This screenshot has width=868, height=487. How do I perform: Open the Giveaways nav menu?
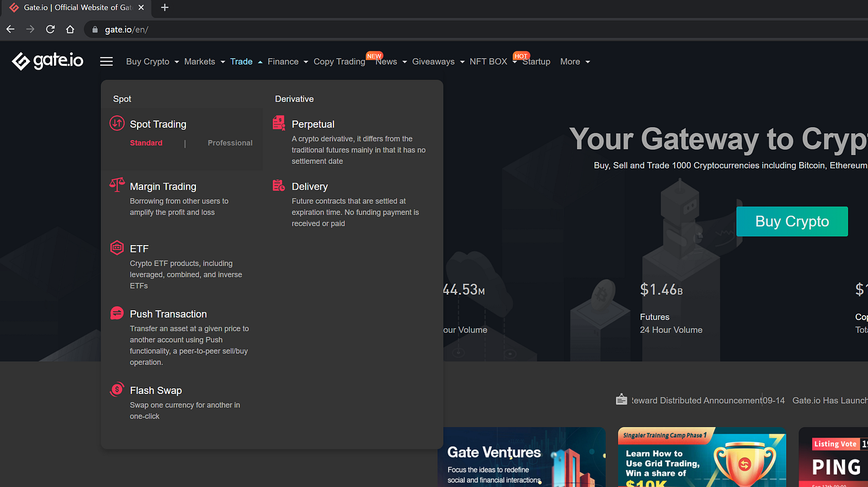coord(433,61)
